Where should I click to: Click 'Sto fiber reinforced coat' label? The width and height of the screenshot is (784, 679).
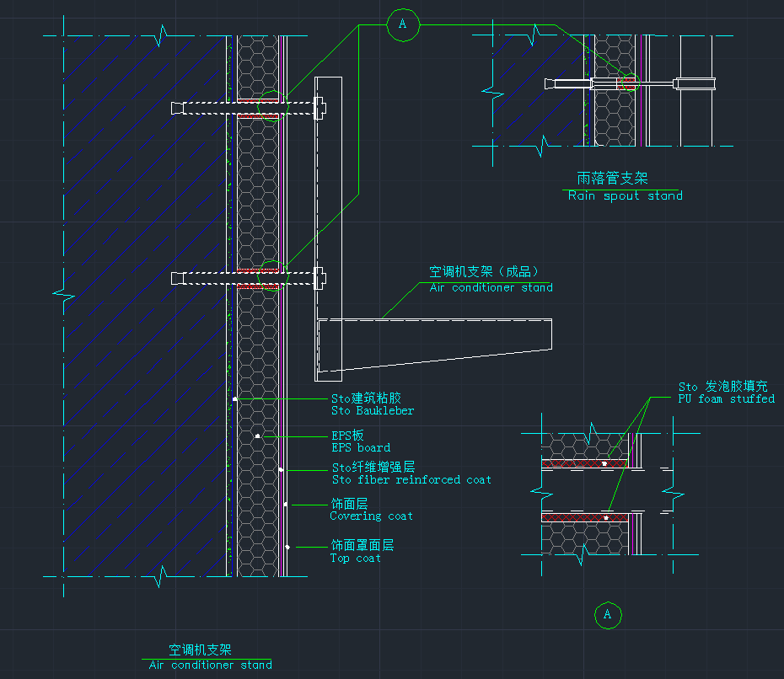[x=411, y=479]
